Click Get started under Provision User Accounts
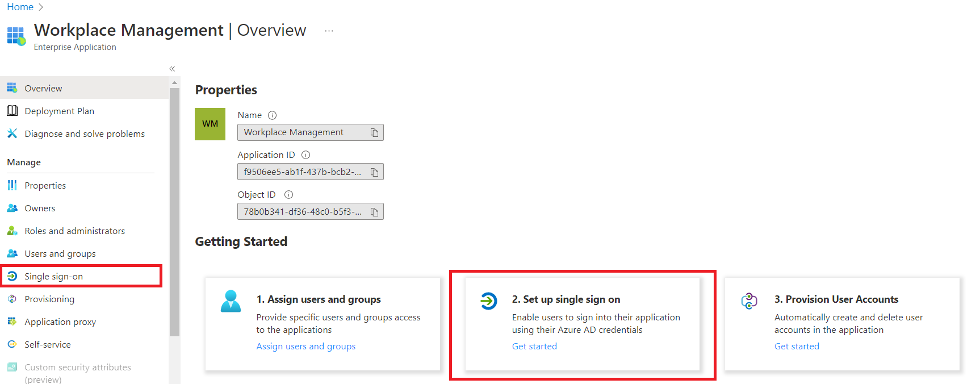 (797, 347)
